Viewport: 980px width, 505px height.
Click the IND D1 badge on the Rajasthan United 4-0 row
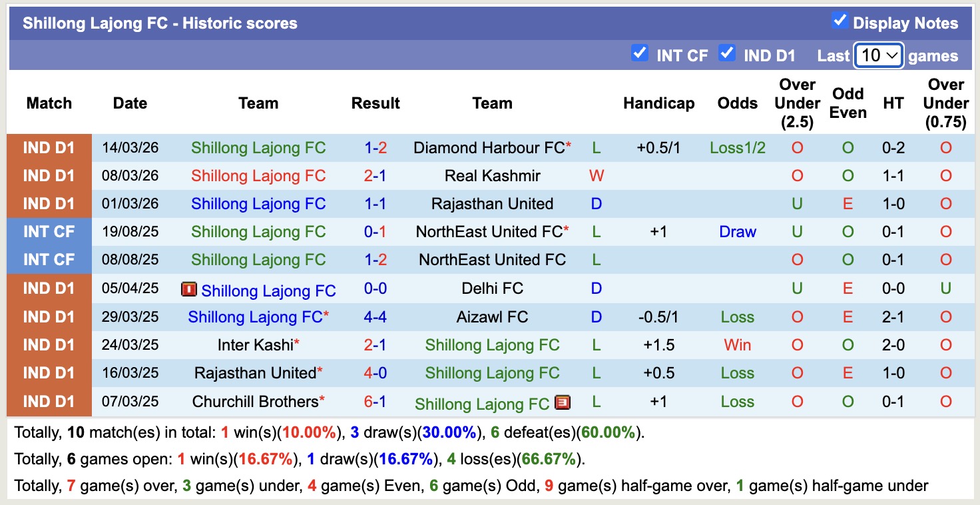[x=49, y=373]
